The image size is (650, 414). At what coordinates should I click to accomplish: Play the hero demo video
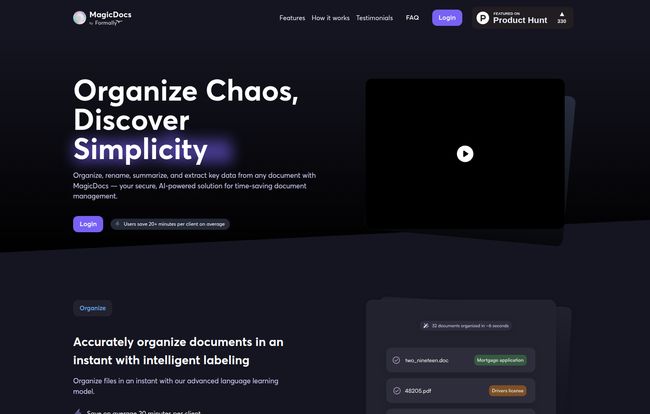[465, 154]
